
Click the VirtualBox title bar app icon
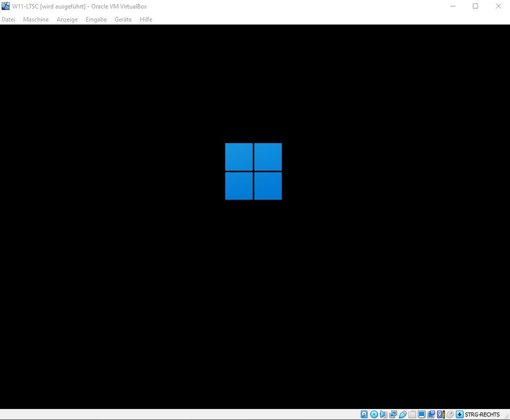6,6
